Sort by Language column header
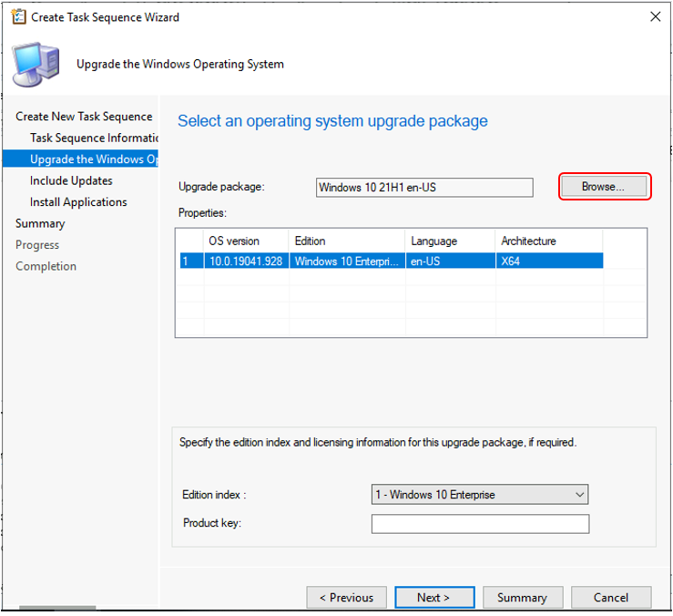 [450, 241]
